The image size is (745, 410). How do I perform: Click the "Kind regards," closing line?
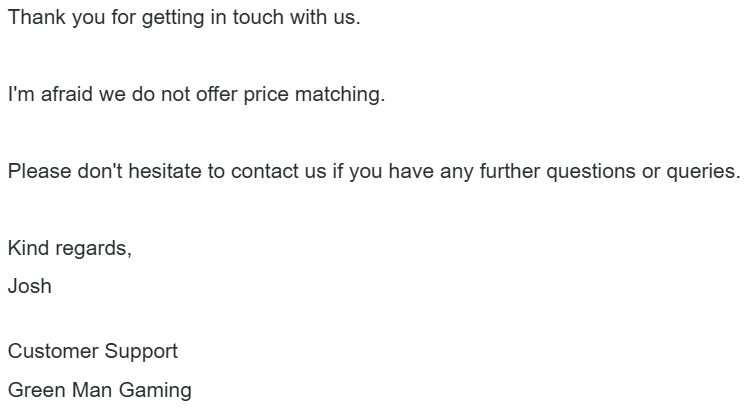pyautogui.click(x=69, y=248)
